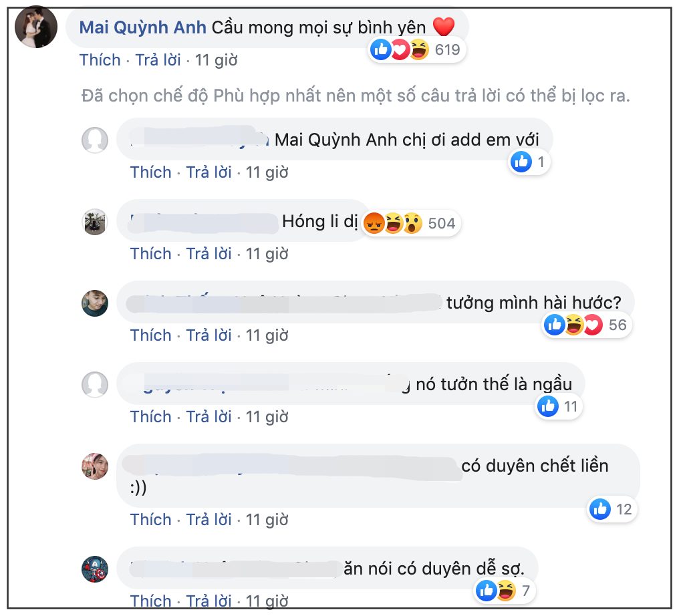Open reactions showing count 7
The width and height of the screenshot is (679, 616).
click(505, 591)
